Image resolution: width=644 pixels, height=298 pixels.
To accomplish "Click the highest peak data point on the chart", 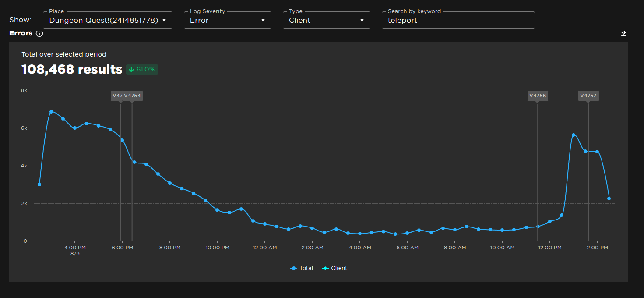I will coord(51,112).
